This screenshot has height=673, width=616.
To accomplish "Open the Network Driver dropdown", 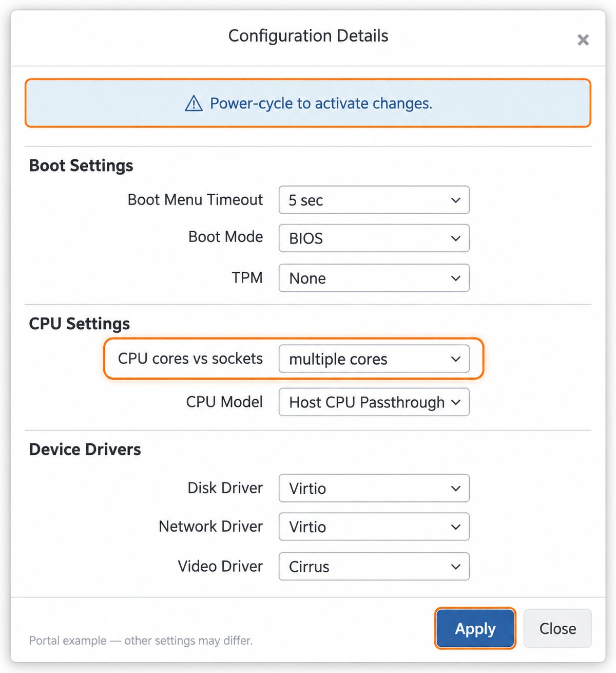I will click(x=374, y=527).
